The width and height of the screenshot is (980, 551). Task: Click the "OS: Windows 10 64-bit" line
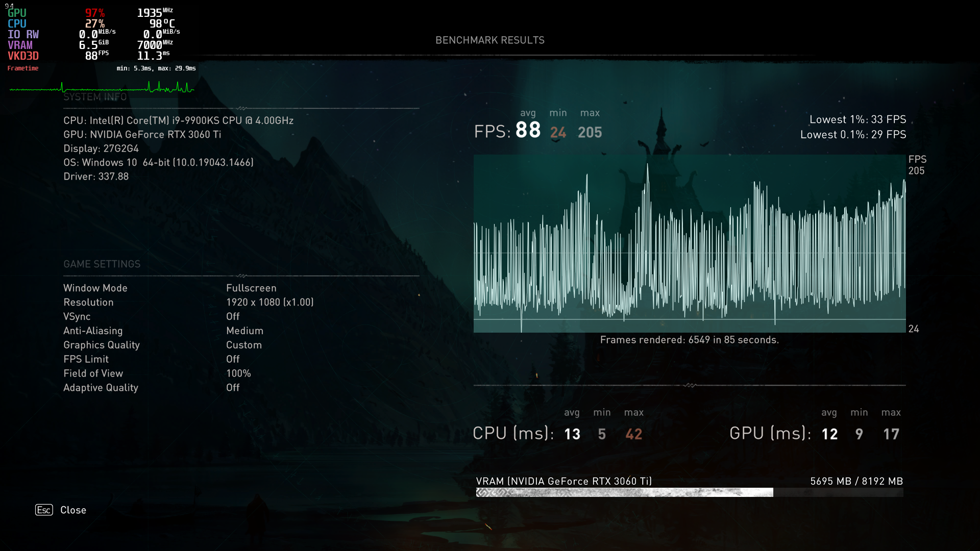tap(158, 163)
